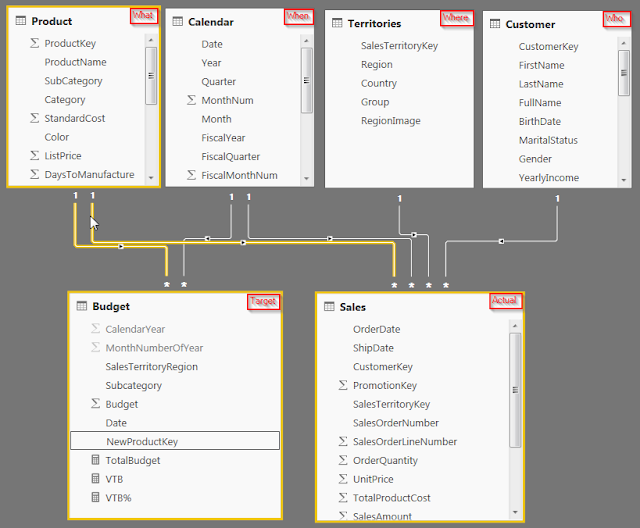
Task: Select the SalesTerritoryKey field in Territories
Action: [x=399, y=46]
